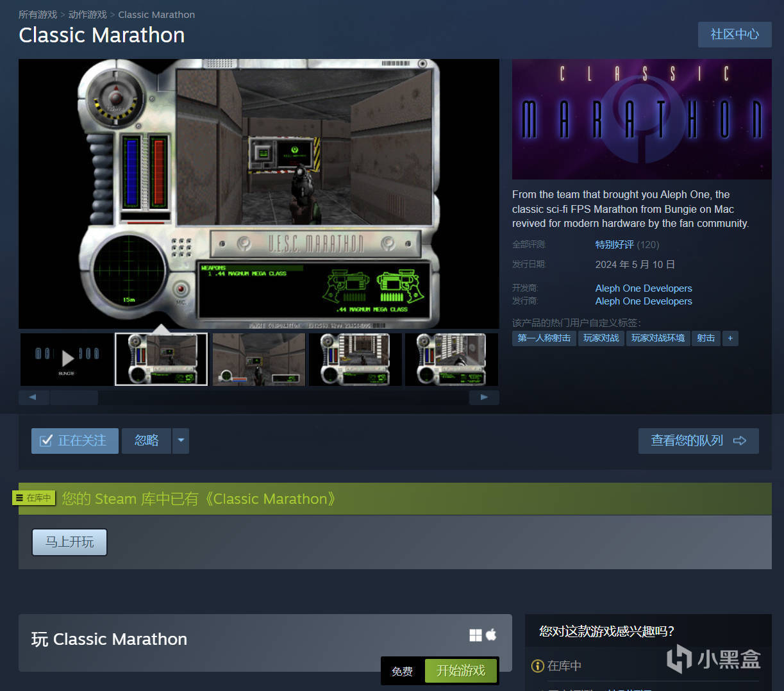Screen dimensions: 784x691
Task: Select the second screenshot thumbnail with HUD
Action: coord(162,359)
